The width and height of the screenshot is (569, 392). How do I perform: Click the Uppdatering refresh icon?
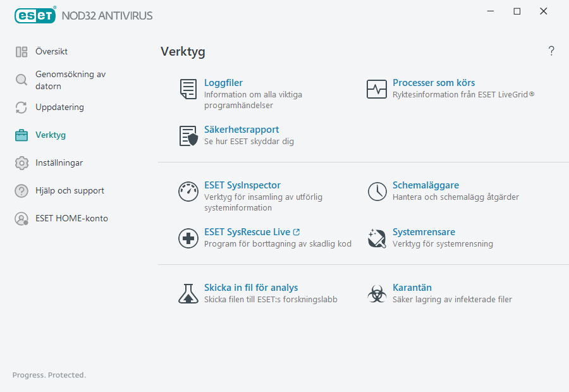[x=21, y=107]
